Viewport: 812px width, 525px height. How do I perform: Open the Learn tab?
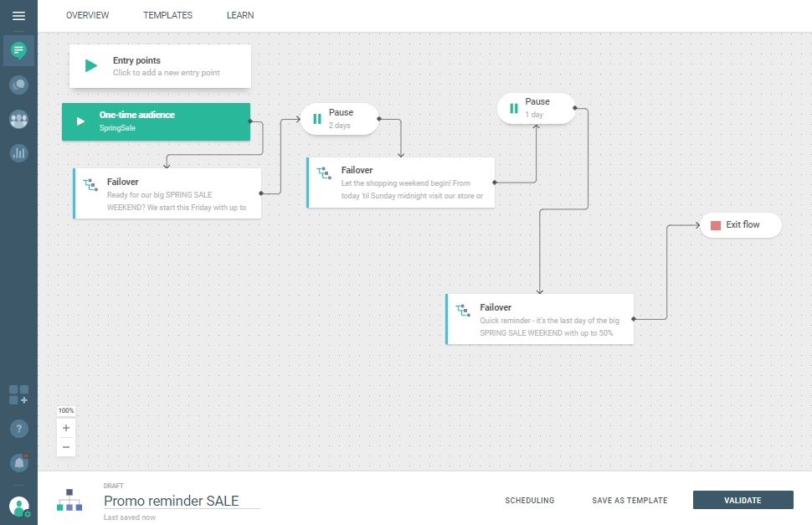tap(240, 15)
